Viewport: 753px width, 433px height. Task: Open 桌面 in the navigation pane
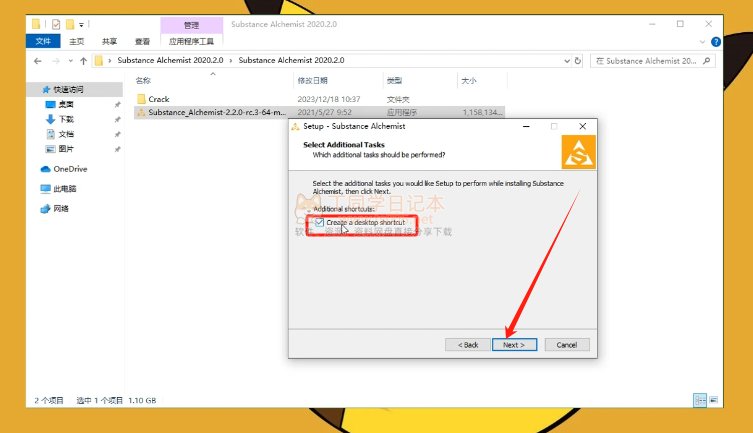click(x=66, y=105)
